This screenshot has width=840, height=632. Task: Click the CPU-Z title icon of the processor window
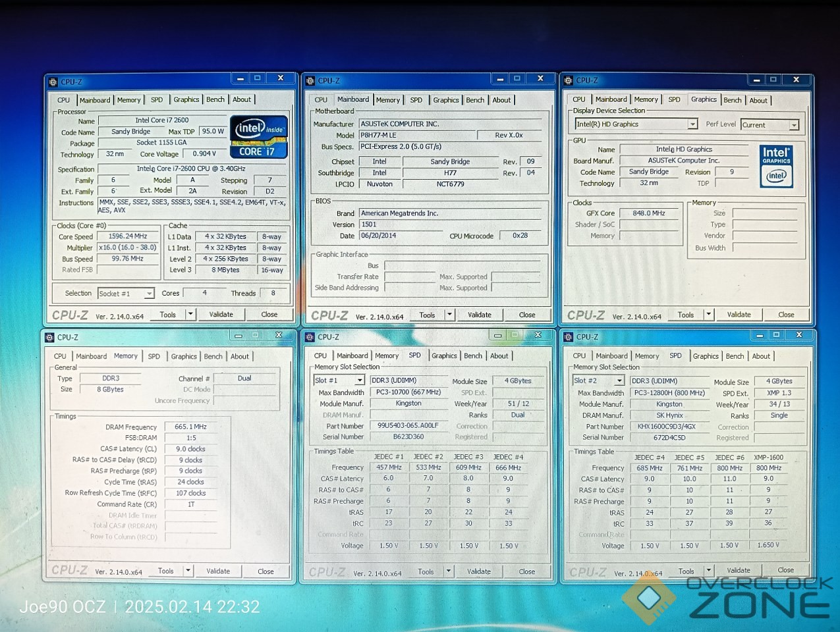click(x=53, y=82)
